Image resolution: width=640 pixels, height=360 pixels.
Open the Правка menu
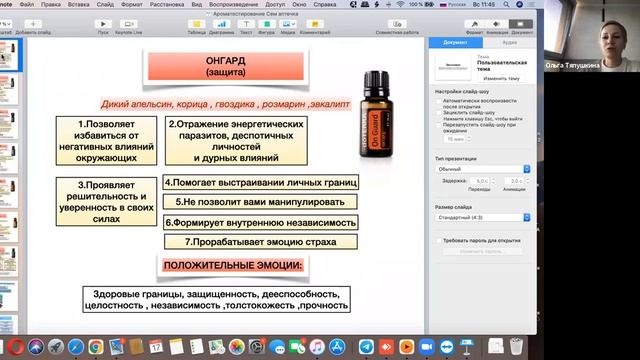click(x=51, y=4)
